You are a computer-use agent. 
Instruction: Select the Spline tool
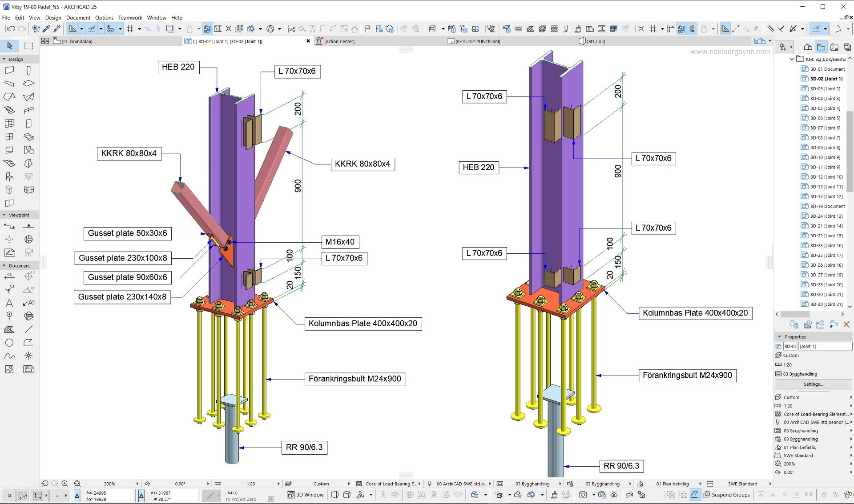(9, 356)
